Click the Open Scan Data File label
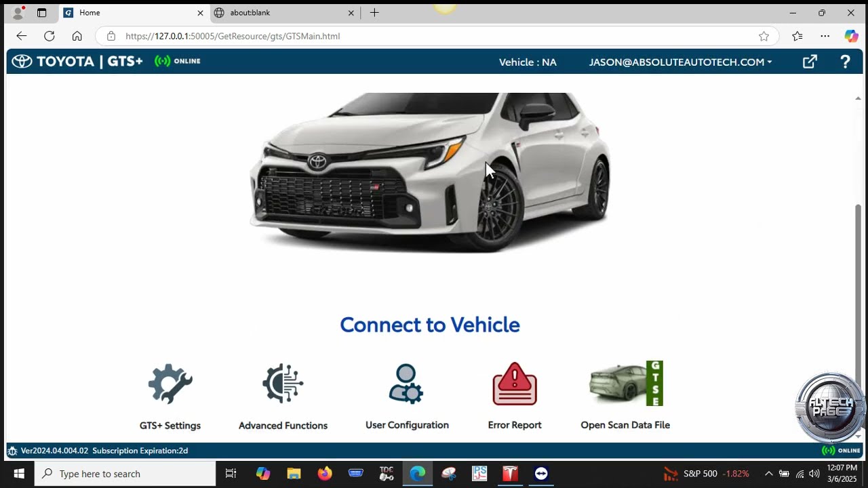 [x=625, y=425]
